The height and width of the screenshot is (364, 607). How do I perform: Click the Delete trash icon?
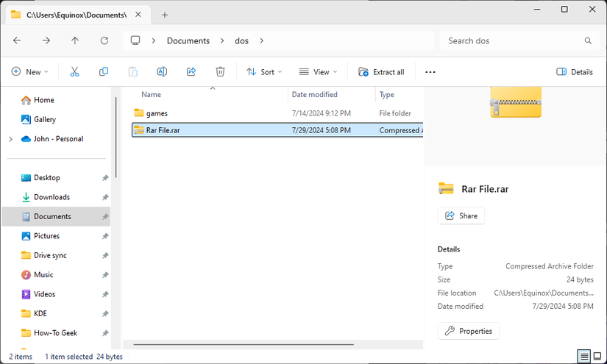(x=220, y=72)
